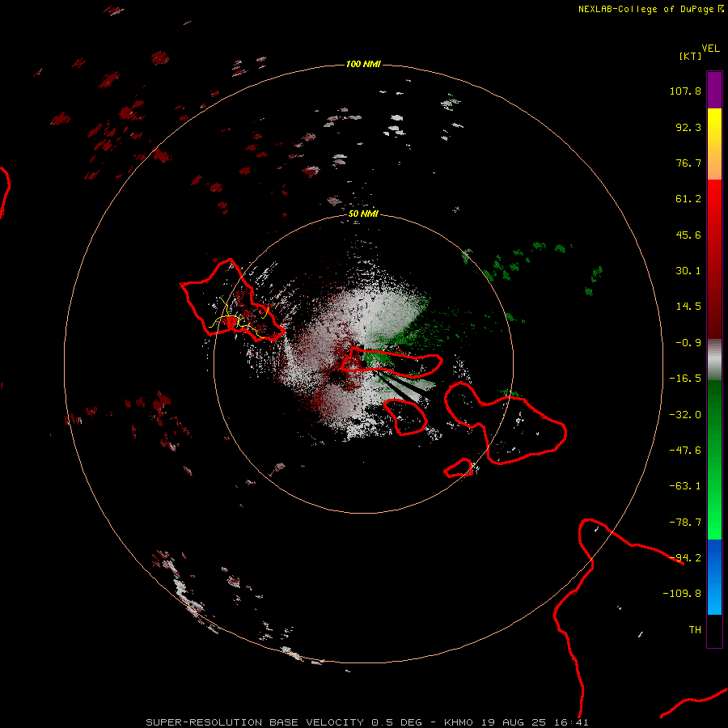Click the Super-Resolution Base Velocity caption text
The image size is (728, 728).
click(x=367, y=722)
